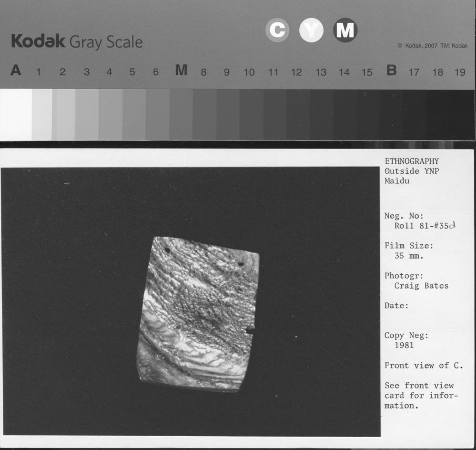Click the circular M color patch

coord(345,30)
